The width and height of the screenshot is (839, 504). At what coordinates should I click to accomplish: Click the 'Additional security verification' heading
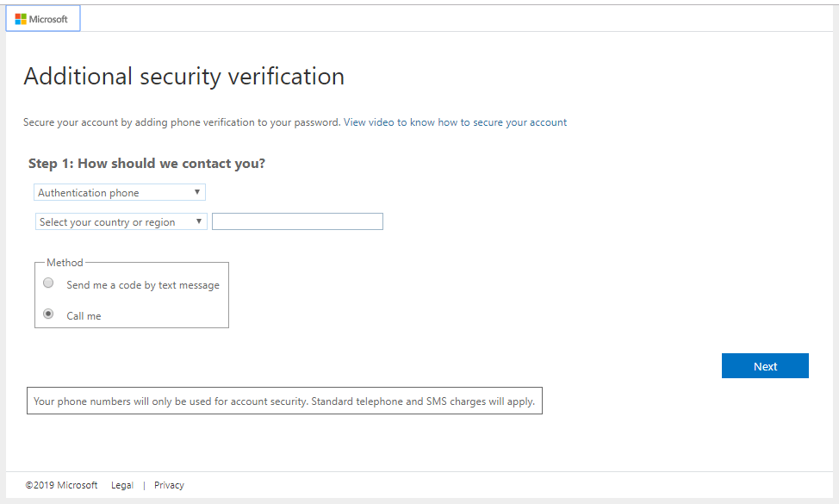pos(184,77)
